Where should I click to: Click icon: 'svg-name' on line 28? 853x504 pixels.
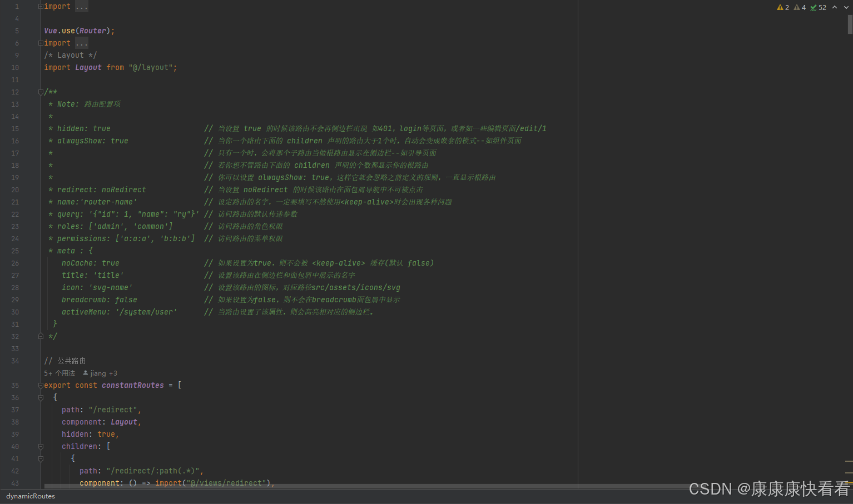pos(97,288)
